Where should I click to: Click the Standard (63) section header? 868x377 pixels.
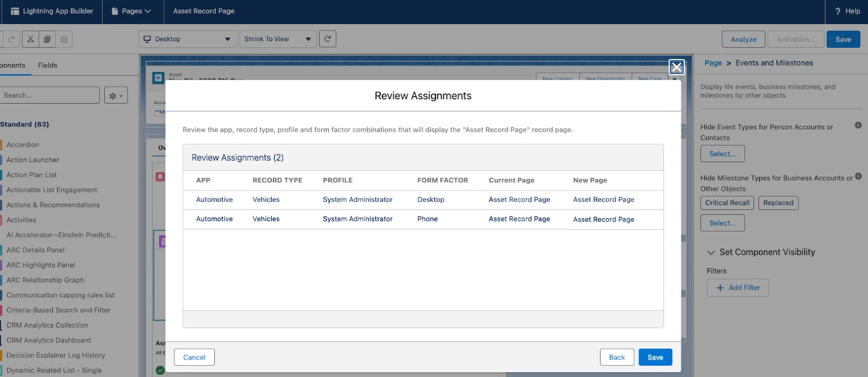click(24, 124)
